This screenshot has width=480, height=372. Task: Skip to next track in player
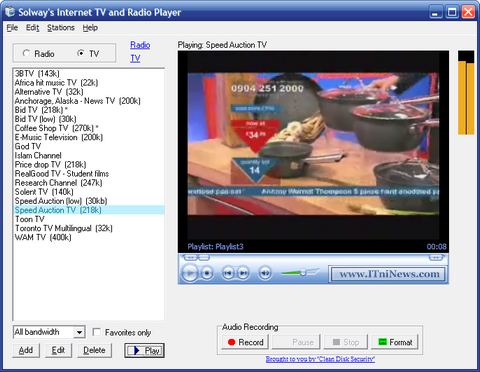tap(243, 273)
